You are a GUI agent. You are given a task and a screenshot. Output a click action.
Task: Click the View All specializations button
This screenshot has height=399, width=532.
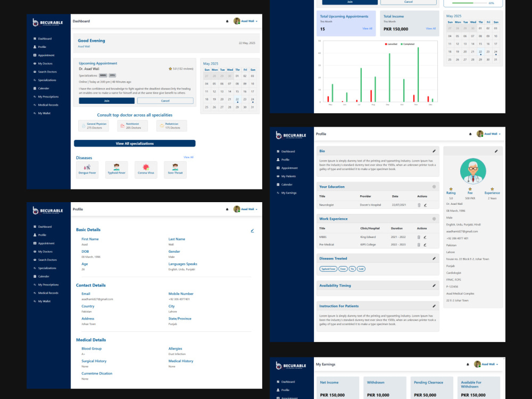[x=135, y=144]
